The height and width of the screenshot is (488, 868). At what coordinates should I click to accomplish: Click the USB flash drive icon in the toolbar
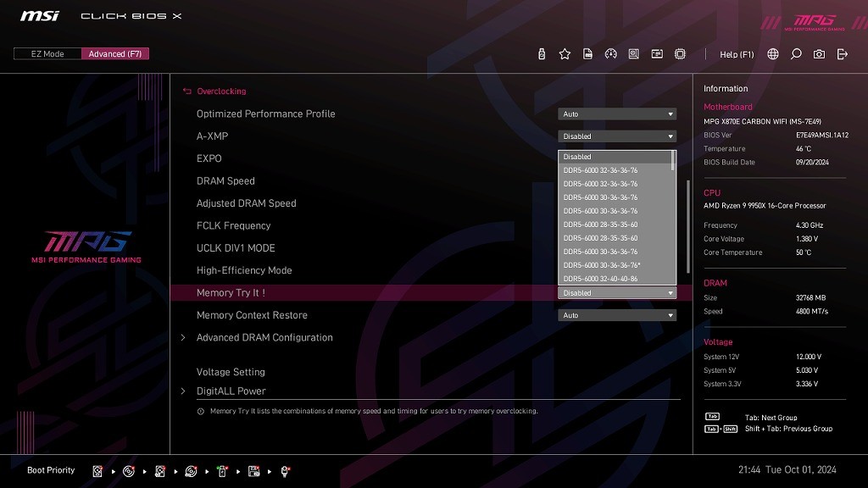pos(542,54)
